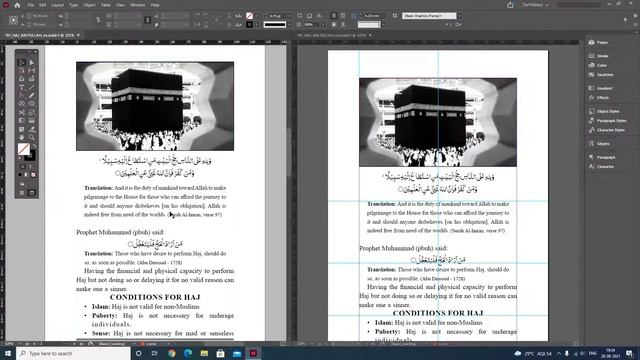This screenshot has height=360, width=640.
Task: Toggle the reference point locator
Action: (x=13, y=20)
